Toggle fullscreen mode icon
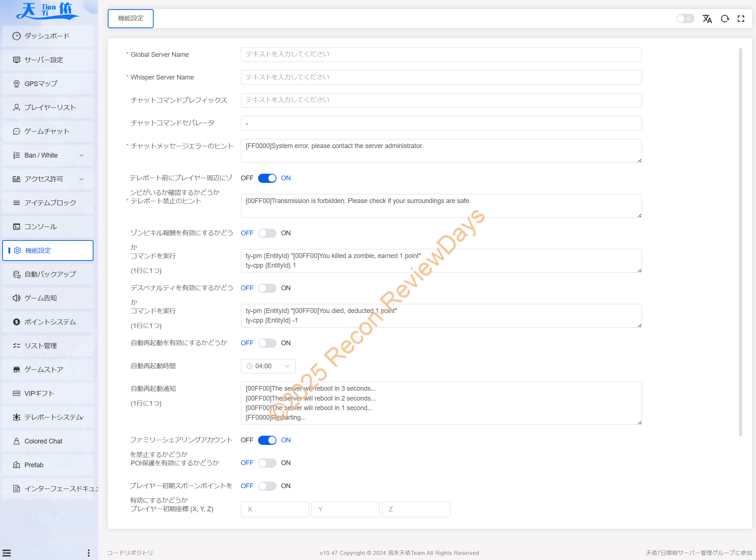 pyautogui.click(x=741, y=19)
